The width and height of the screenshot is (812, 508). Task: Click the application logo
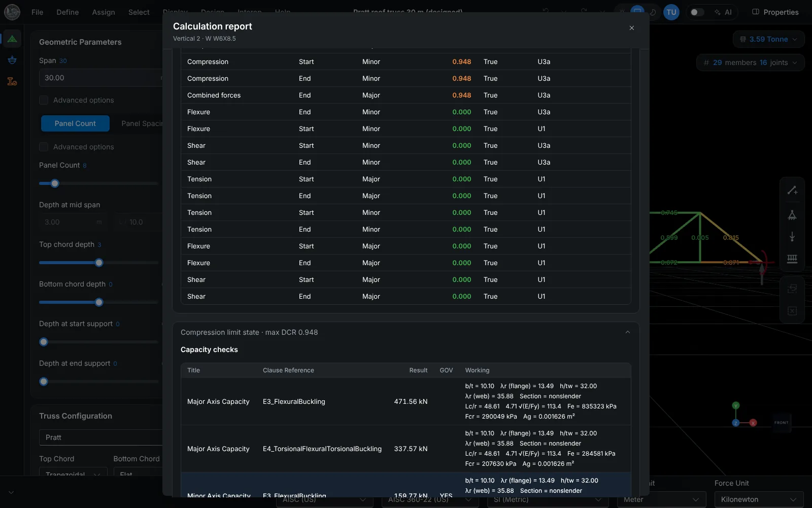pyautogui.click(x=12, y=12)
